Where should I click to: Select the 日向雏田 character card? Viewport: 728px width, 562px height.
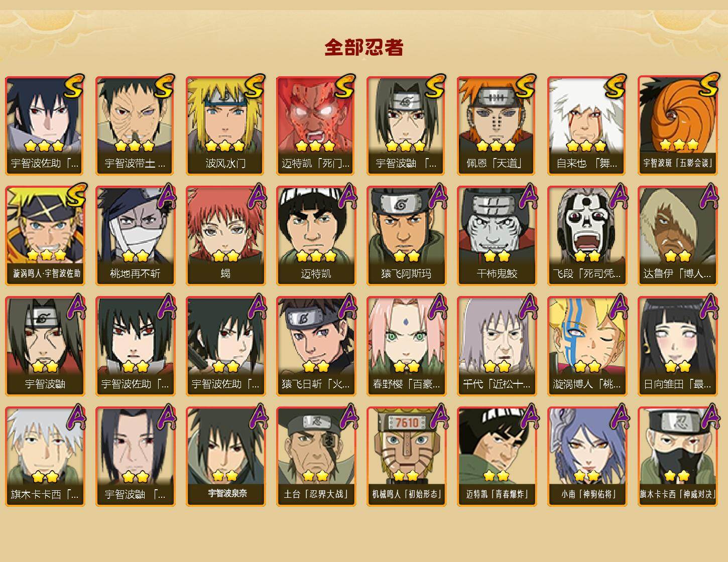pos(677,346)
